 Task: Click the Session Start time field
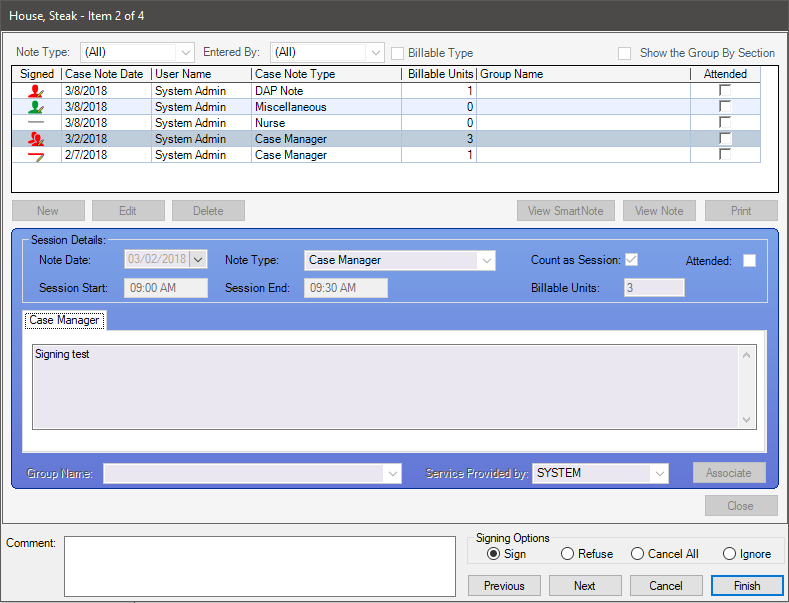[166, 288]
